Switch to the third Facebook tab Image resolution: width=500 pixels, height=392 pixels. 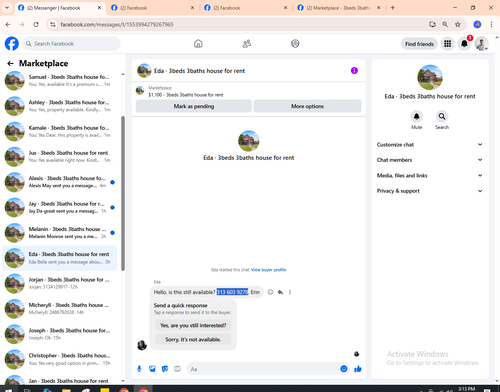click(245, 8)
